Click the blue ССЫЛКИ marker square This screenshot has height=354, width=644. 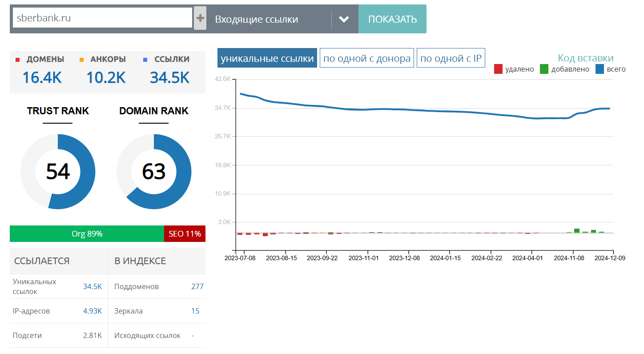pos(145,60)
